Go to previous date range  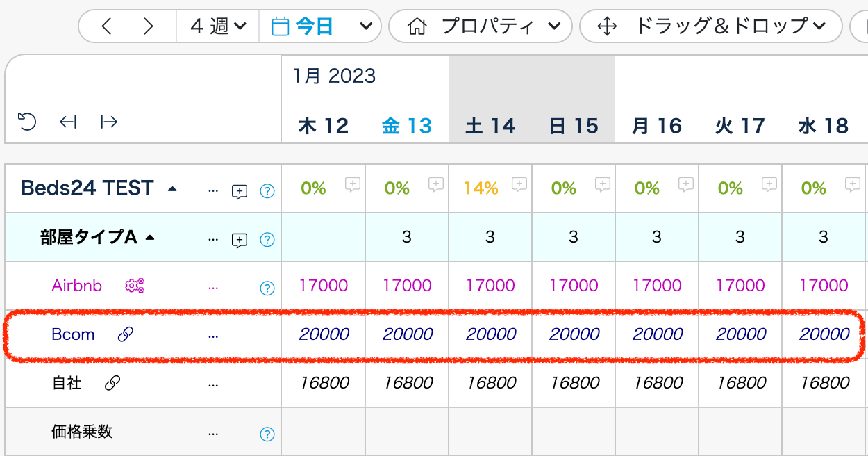click(x=106, y=26)
